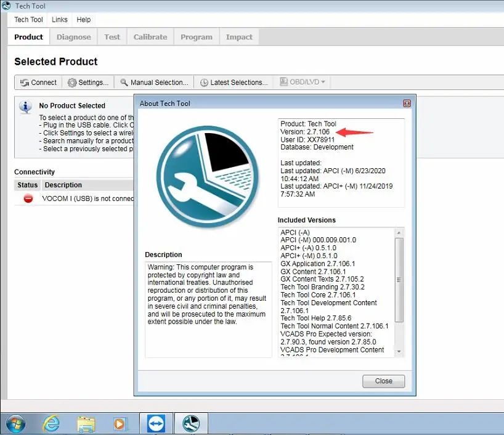
Task: Select APCI (-M) 000.009.001.0 entry
Action: coord(318,240)
